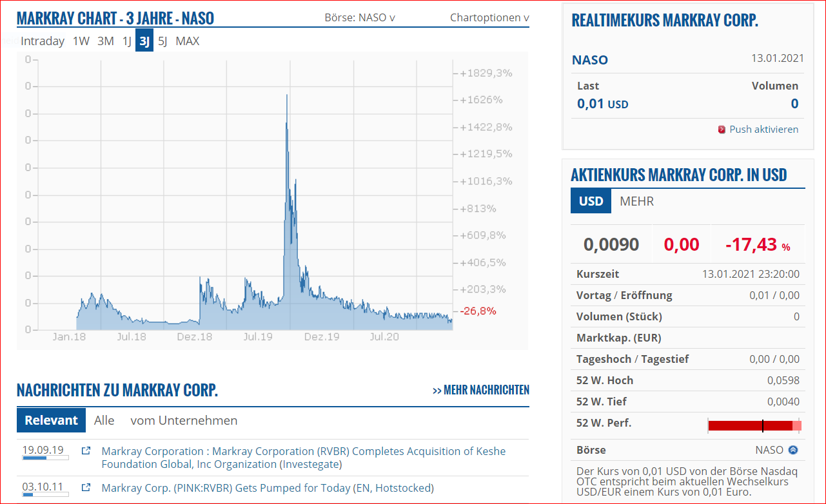This screenshot has height=504, width=826.
Task: Open MEHR NACHRICHTEN link
Action: [481, 390]
